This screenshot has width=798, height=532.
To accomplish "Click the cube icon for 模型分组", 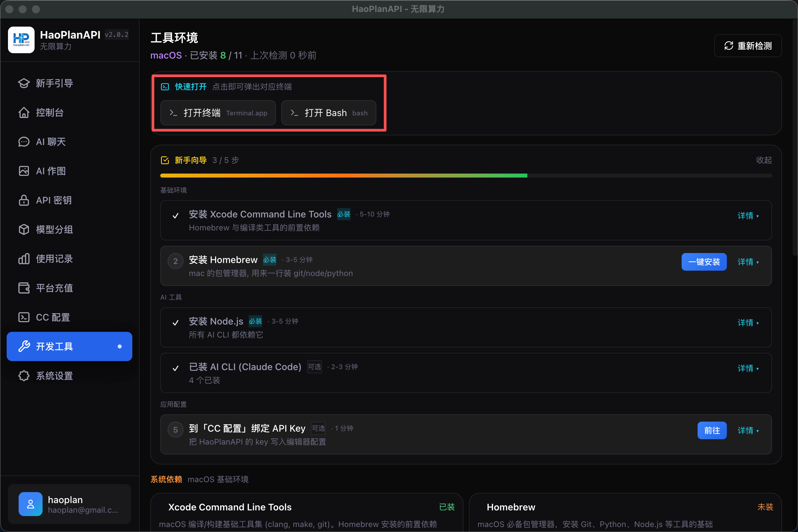I will coord(24,229).
